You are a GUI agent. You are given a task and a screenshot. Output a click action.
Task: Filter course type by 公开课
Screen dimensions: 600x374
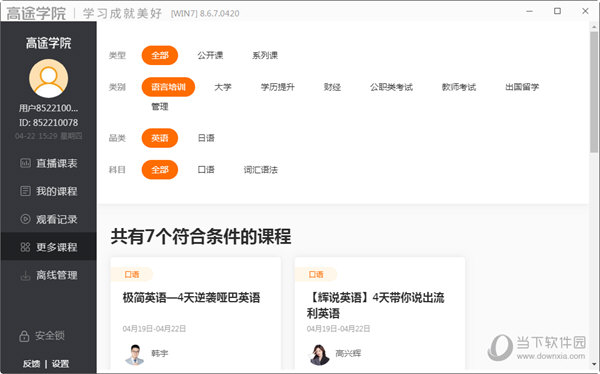(210, 56)
